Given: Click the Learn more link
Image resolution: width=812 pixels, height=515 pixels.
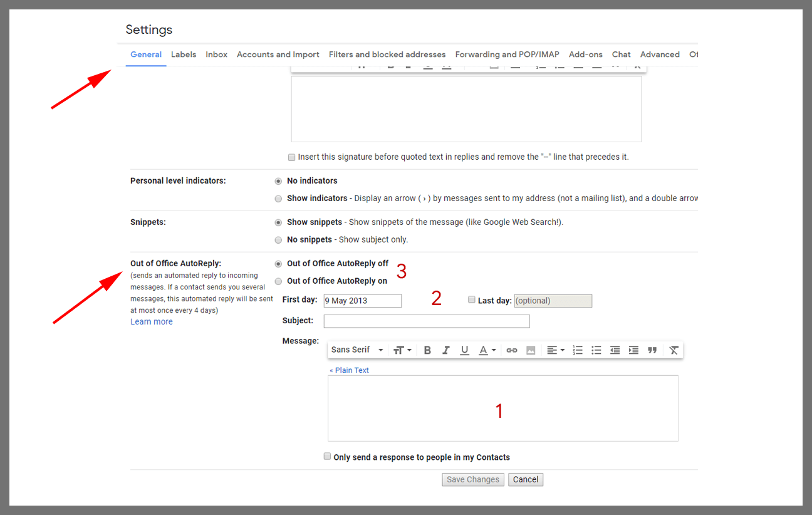Looking at the screenshot, I should 152,321.
